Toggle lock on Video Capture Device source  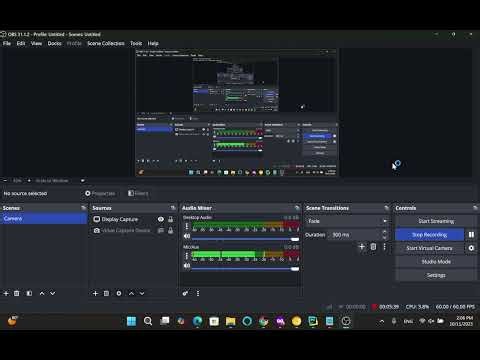(x=171, y=230)
